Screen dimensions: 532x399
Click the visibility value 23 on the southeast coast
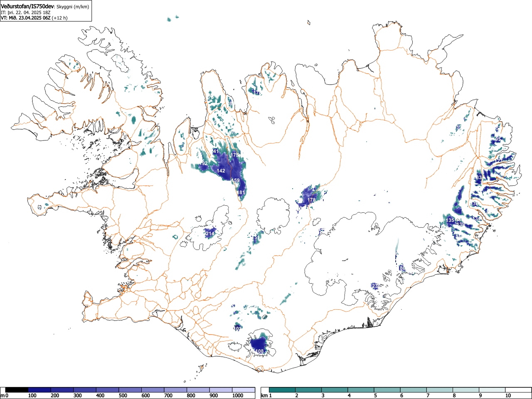pyautogui.click(x=375, y=286)
